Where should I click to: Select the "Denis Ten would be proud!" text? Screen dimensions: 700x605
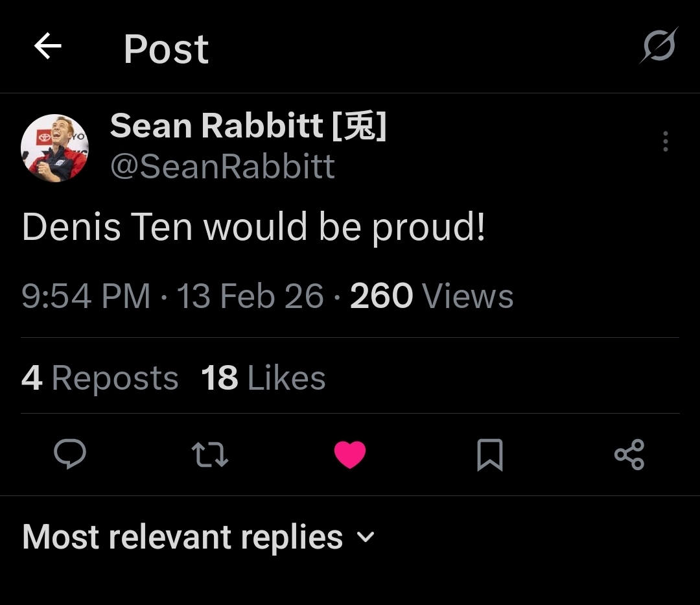pos(253,228)
